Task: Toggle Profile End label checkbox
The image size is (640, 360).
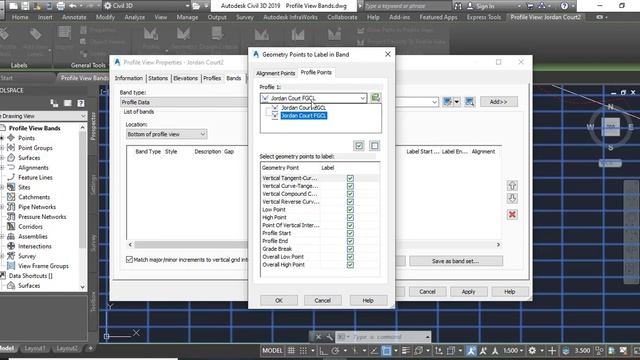Action: [350, 241]
